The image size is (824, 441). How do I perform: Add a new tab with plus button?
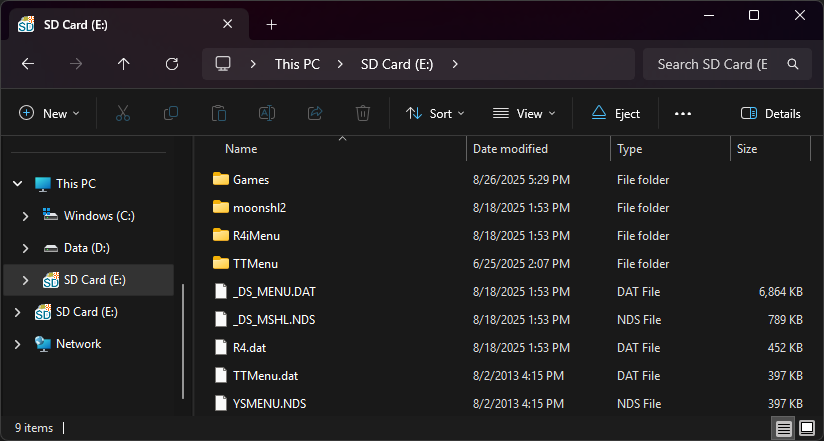click(x=271, y=24)
